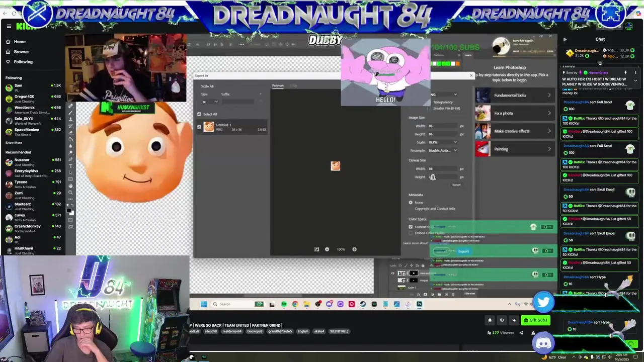The width and height of the screenshot is (644, 362).
Task: Expand the Painting topic
Action: point(515,149)
